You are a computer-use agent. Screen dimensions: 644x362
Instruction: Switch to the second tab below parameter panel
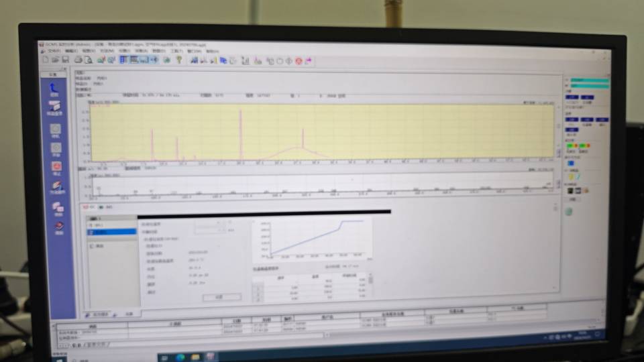[128, 314]
